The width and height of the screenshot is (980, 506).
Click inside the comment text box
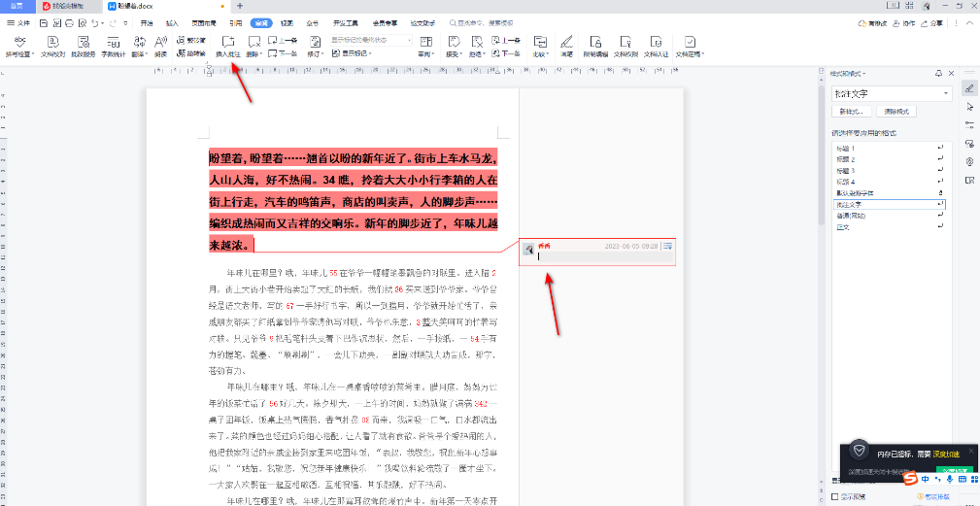pyautogui.click(x=605, y=256)
